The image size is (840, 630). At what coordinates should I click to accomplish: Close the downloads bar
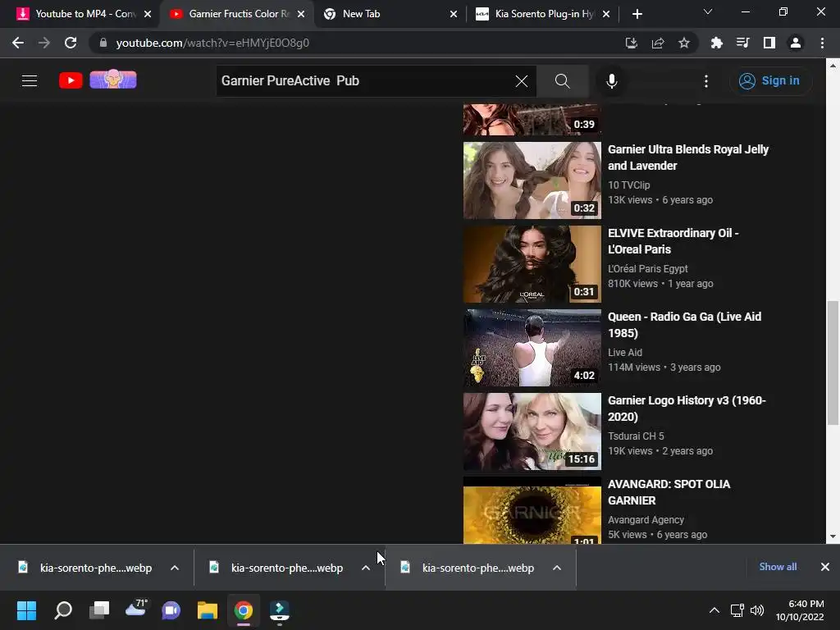tap(825, 567)
